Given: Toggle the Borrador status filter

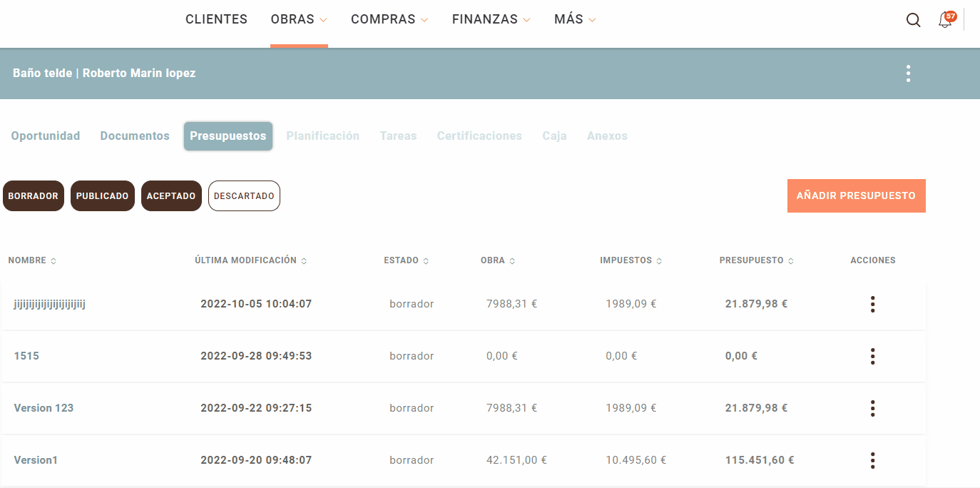Looking at the screenshot, I should coord(34,196).
